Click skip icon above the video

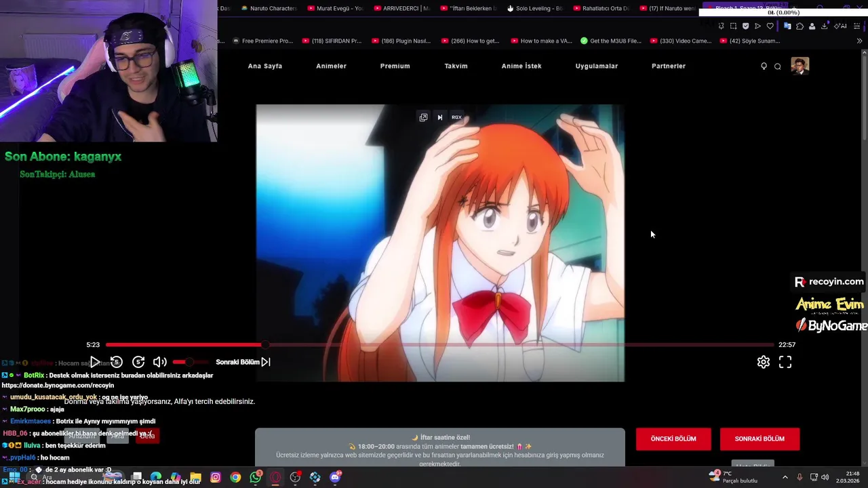click(x=439, y=117)
